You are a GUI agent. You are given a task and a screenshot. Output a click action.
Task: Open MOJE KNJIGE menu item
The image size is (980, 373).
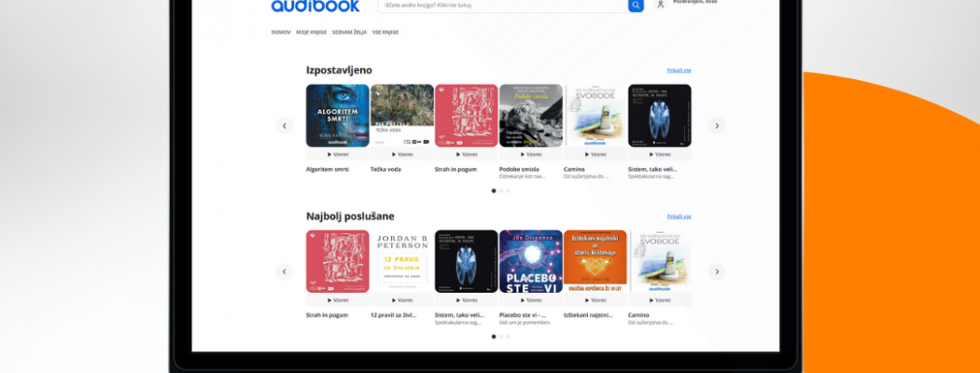(x=311, y=33)
